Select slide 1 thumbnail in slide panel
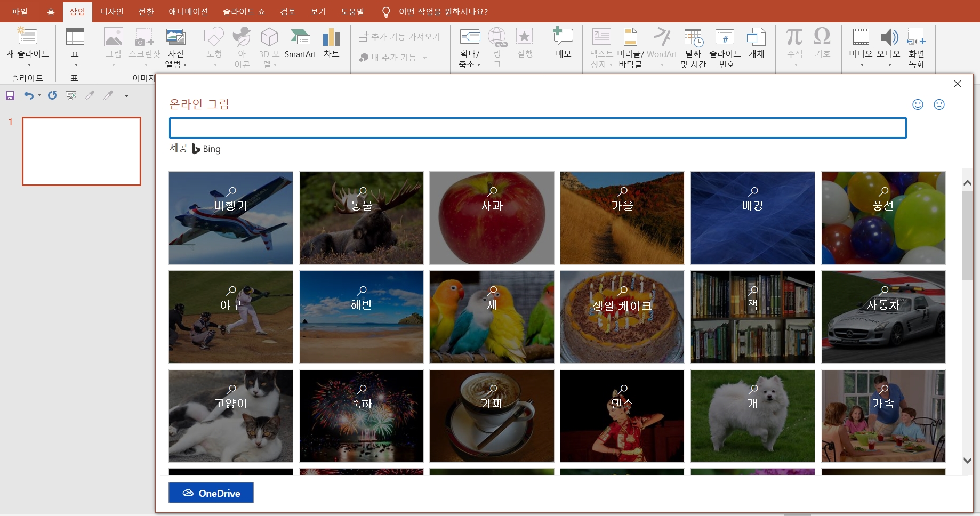Viewport: 980px width, 516px height. pyautogui.click(x=82, y=151)
